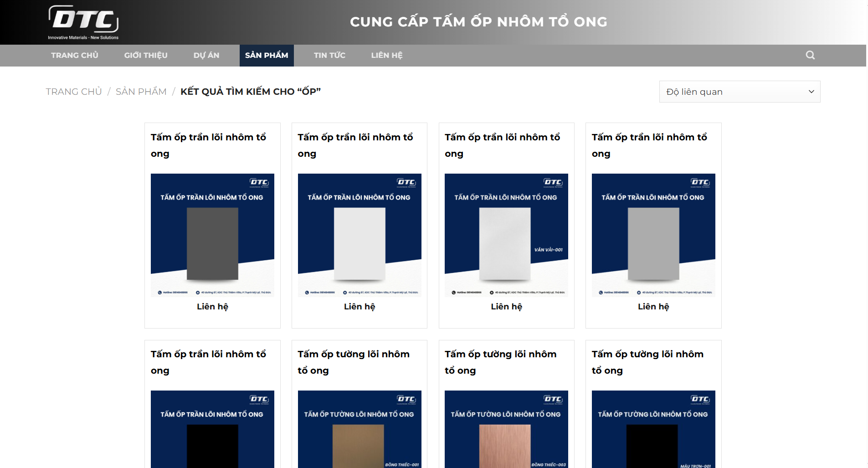This screenshot has width=868, height=468.
Task: Open the GIỚI THIỆU menu item
Action: point(146,55)
